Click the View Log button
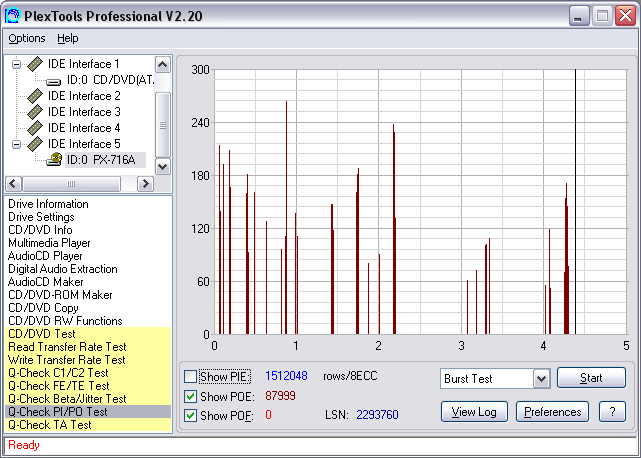The width and height of the screenshot is (641, 458). coord(474,412)
